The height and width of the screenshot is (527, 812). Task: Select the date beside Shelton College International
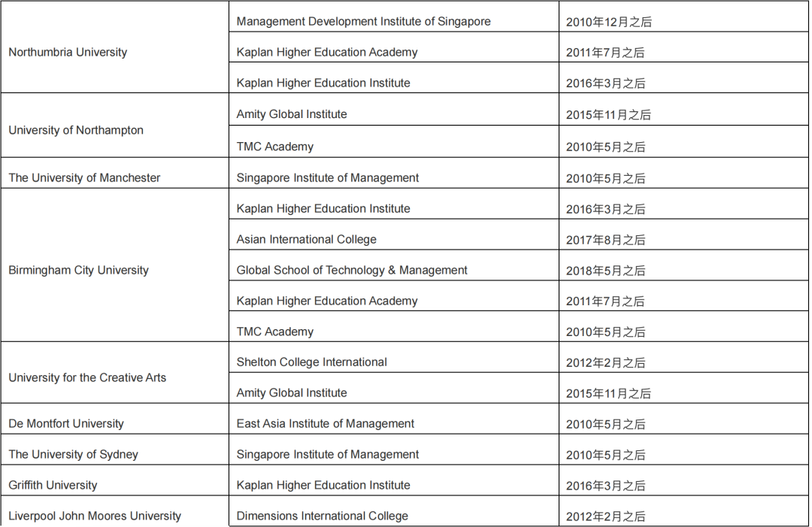click(x=605, y=363)
